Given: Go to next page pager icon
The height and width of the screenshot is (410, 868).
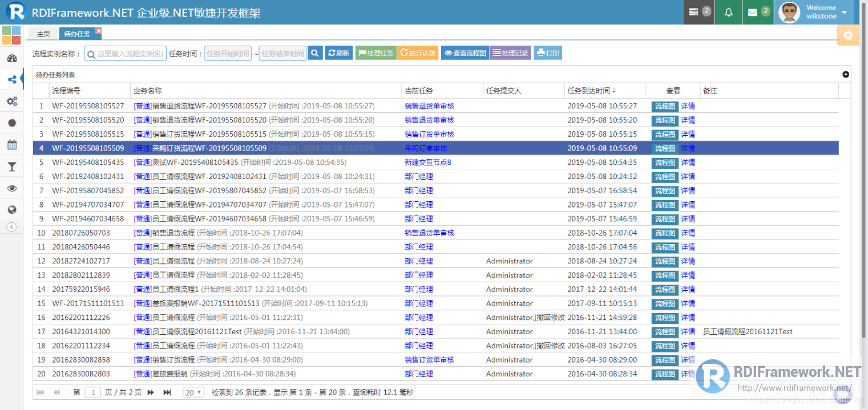Looking at the screenshot, I should (151, 392).
